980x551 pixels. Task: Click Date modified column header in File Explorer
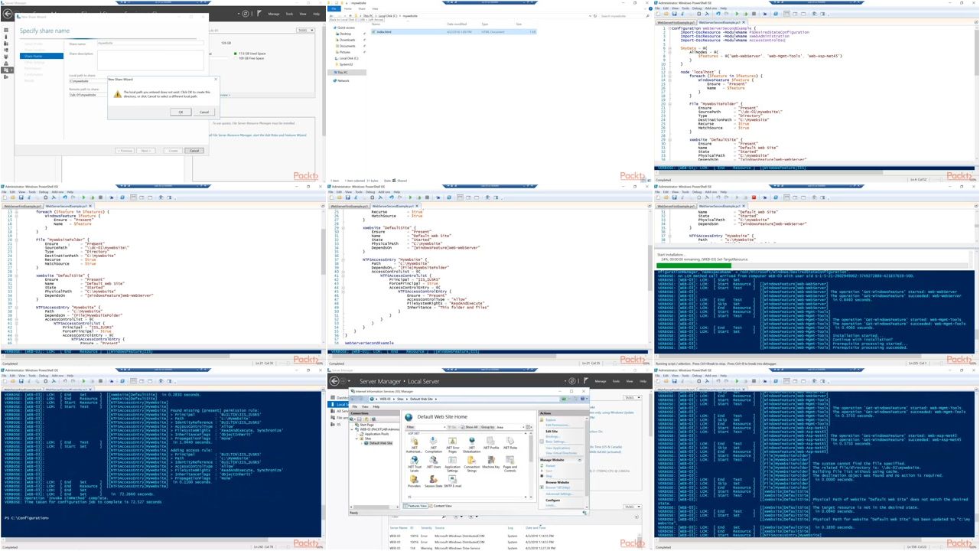tap(457, 24)
